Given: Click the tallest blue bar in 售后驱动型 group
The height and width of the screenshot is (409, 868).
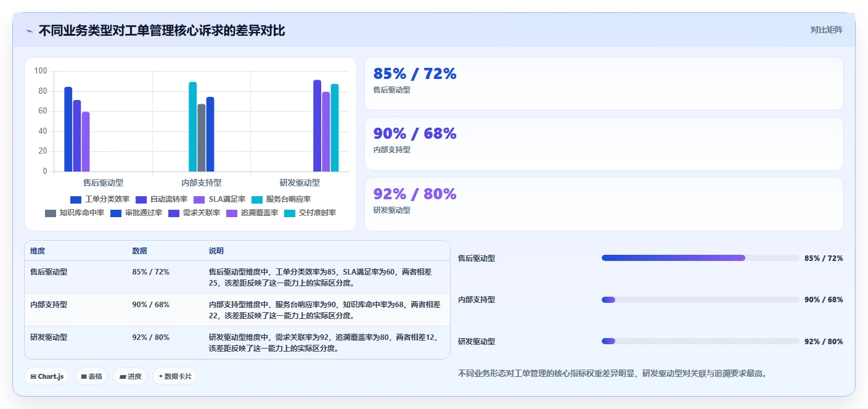Looking at the screenshot, I should pyautogui.click(x=68, y=130).
